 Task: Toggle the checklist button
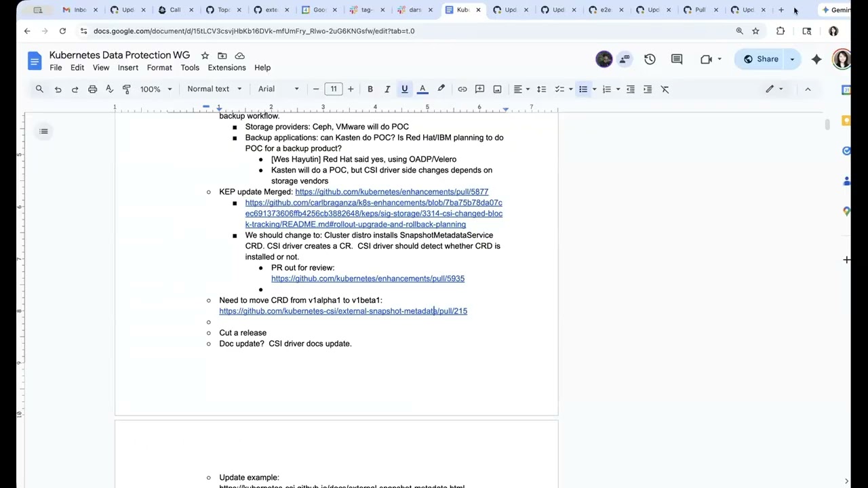(x=559, y=89)
